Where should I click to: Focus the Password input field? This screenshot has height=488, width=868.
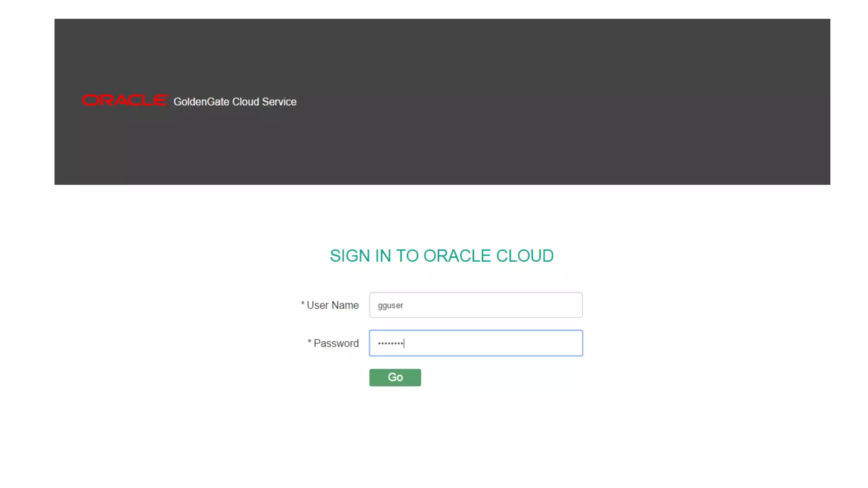coord(476,343)
